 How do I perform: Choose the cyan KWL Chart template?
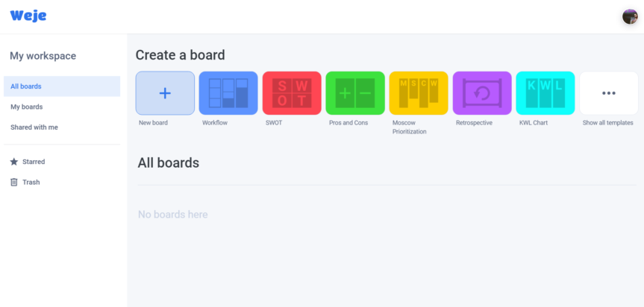click(545, 93)
